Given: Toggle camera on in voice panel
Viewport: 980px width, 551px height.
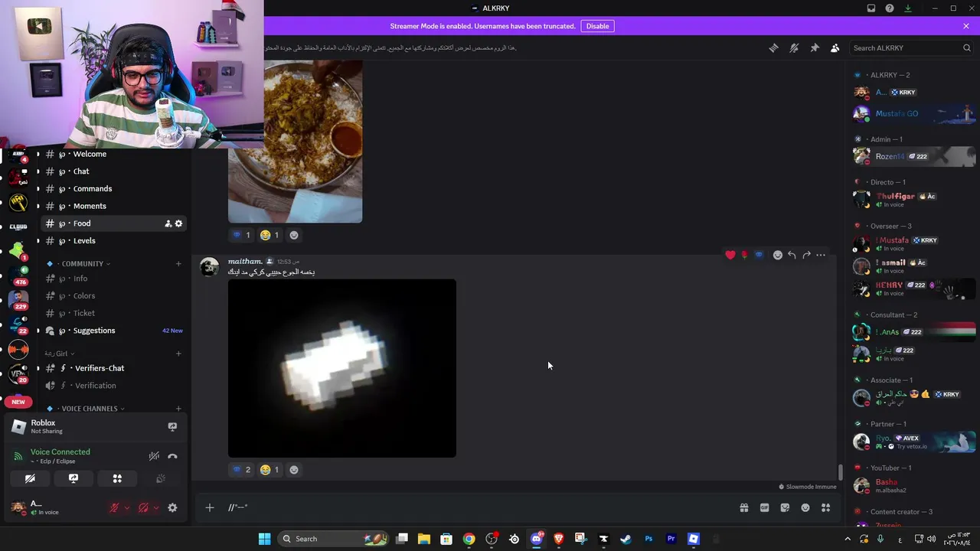Looking at the screenshot, I should 30,479.
